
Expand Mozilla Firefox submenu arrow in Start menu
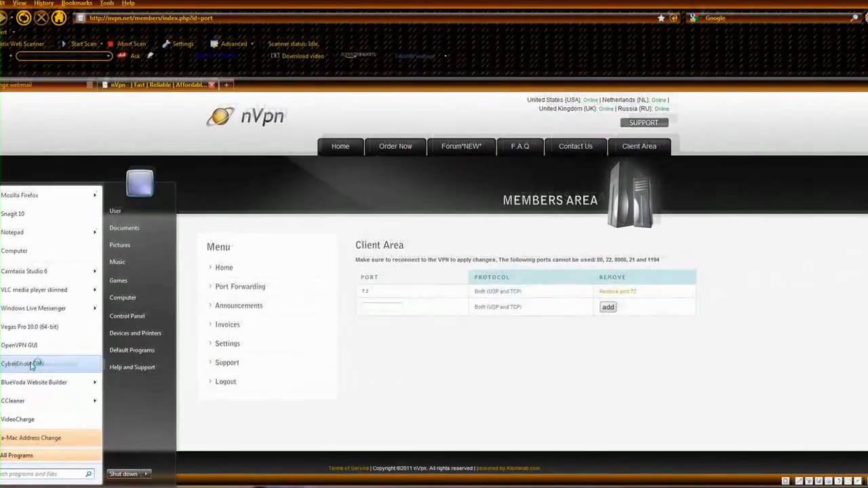(95, 195)
